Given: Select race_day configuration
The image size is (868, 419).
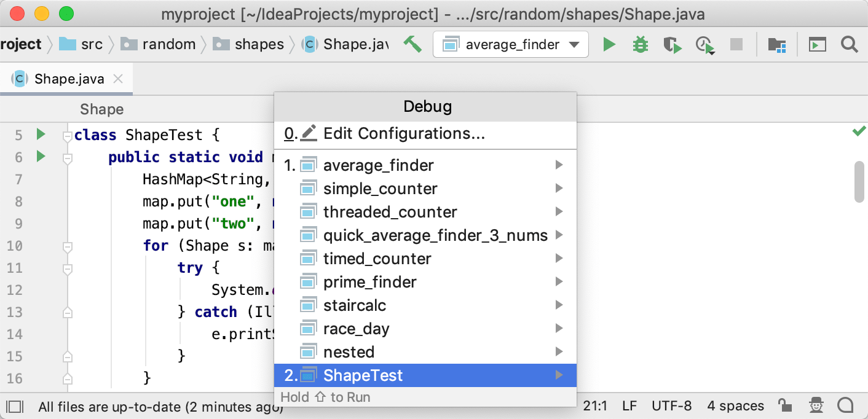Looking at the screenshot, I should (x=425, y=329).
